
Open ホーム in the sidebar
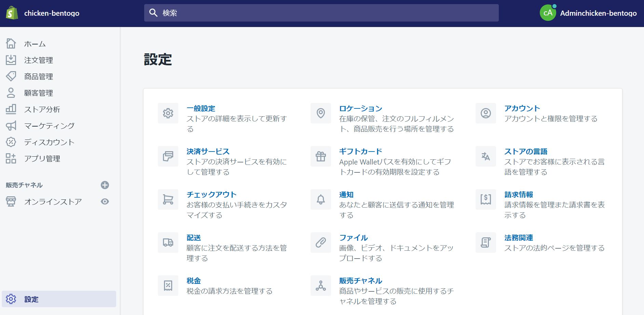tap(35, 44)
